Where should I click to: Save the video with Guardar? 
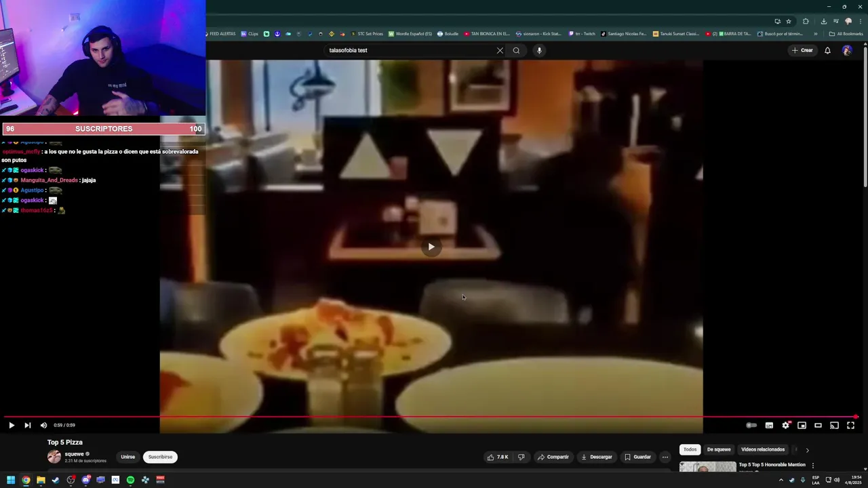coord(637,457)
